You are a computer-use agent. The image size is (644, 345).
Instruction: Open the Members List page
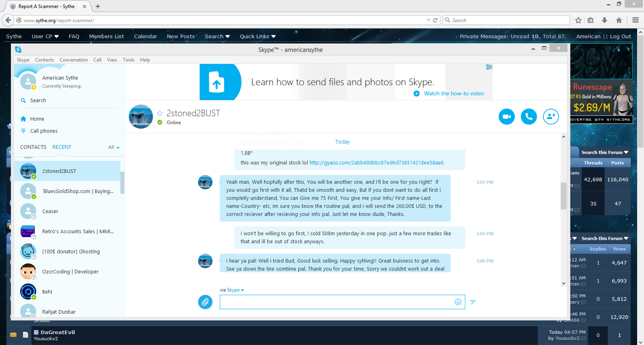point(107,36)
